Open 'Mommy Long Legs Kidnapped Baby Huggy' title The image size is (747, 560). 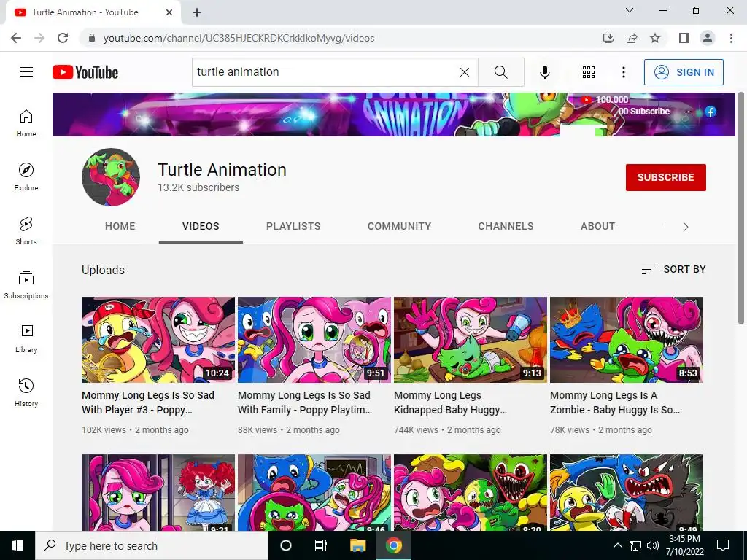pos(450,402)
